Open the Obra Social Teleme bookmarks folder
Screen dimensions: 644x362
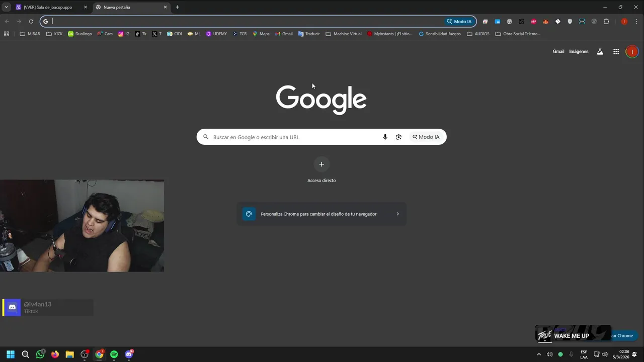pos(518,34)
